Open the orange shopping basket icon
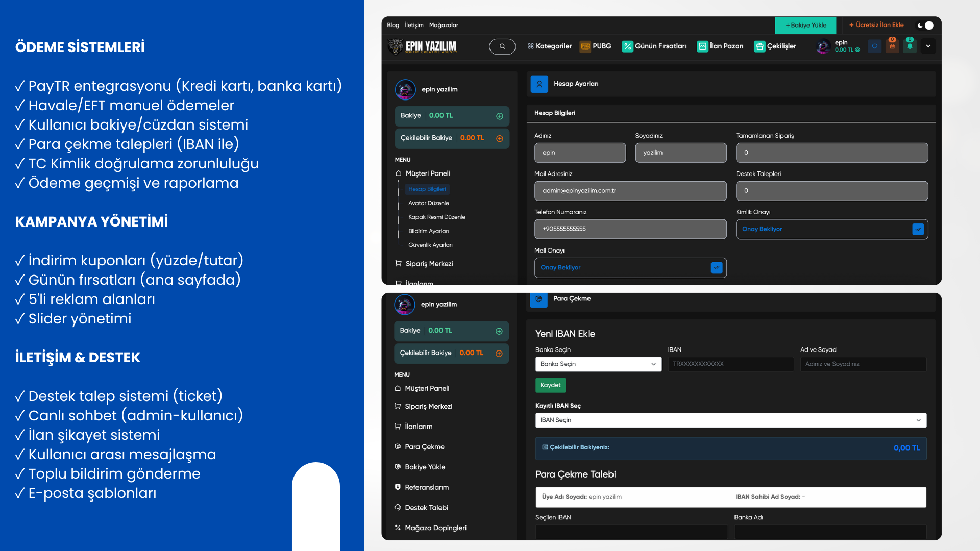Viewport: 980px width, 551px height. pyautogui.click(x=892, y=46)
